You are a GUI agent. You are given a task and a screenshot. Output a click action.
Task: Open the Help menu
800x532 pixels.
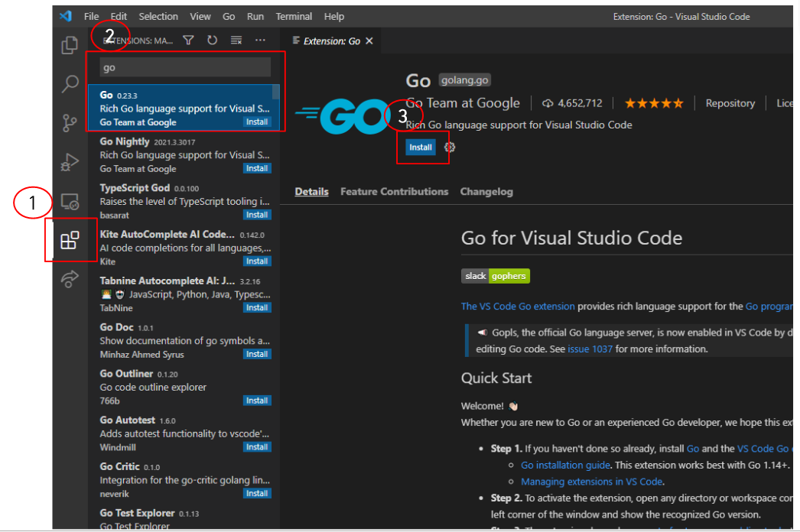334,16
